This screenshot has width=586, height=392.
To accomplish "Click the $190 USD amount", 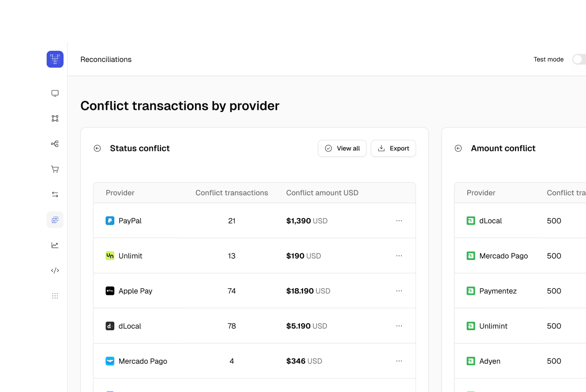I will [304, 256].
